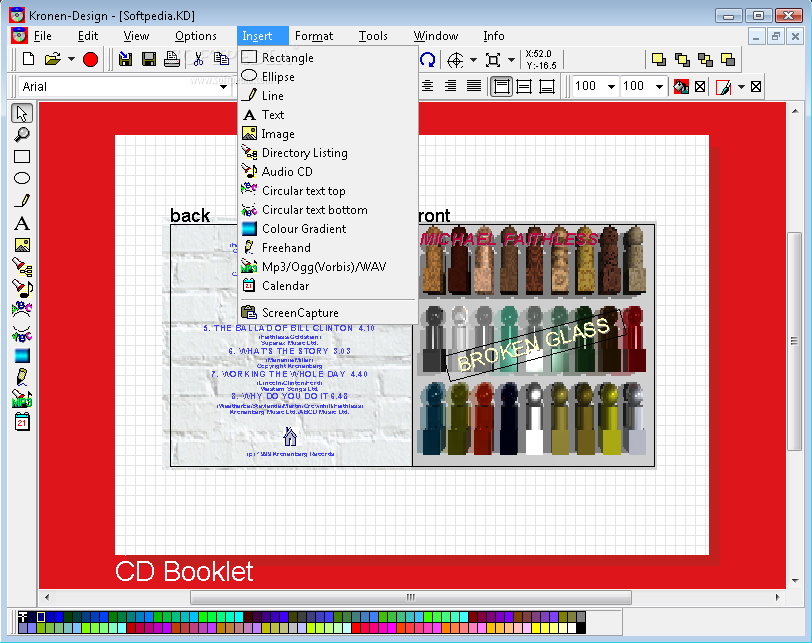Select the MP3 tool in the left toolbox
The image size is (812, 643).
[22, 399]
